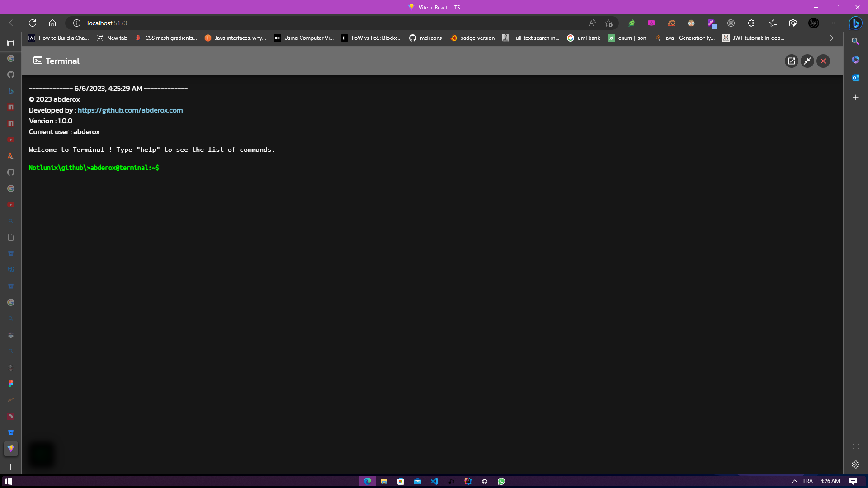Add a new vertical tab
The width and height of the screenshot is (868, 488).
click(11, 467)
